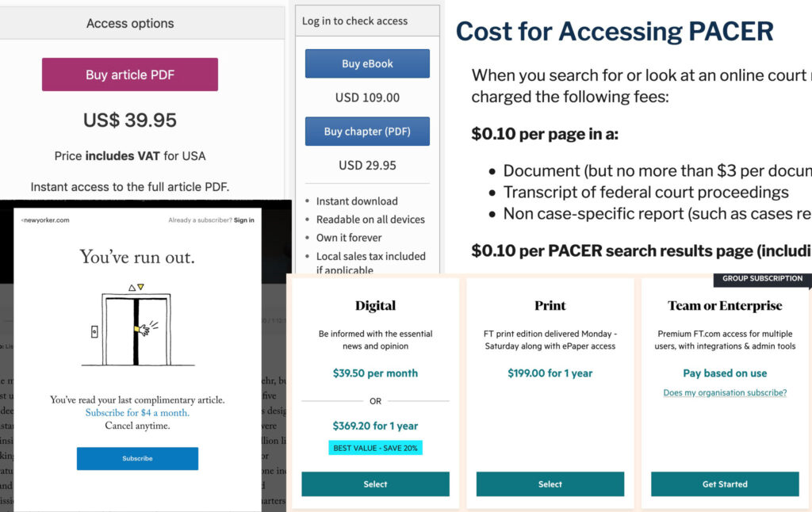This screenshot has width=812, height=512.
Task: Open the Sign in link
Action: 244,220
